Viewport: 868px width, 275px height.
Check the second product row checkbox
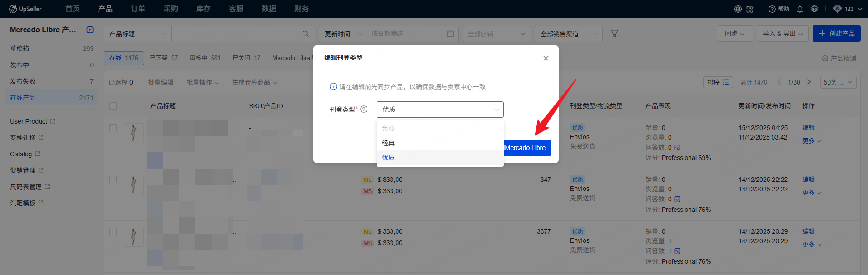coord(113,180)
